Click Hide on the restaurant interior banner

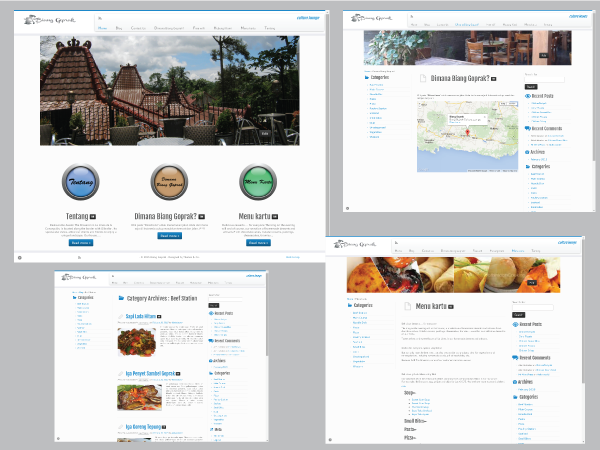pos(543,55)
